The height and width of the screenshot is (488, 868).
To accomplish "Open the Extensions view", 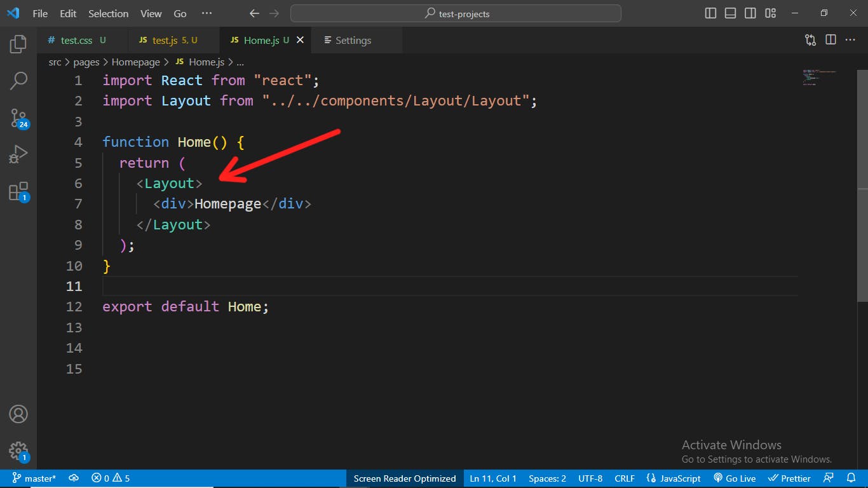I will pos(18,191).
